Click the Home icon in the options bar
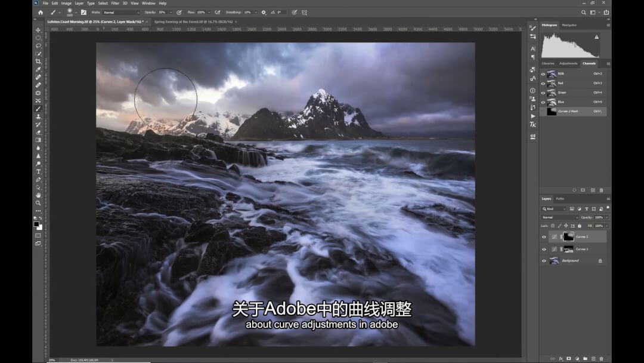The image size is (644, 363). point(41,13)
